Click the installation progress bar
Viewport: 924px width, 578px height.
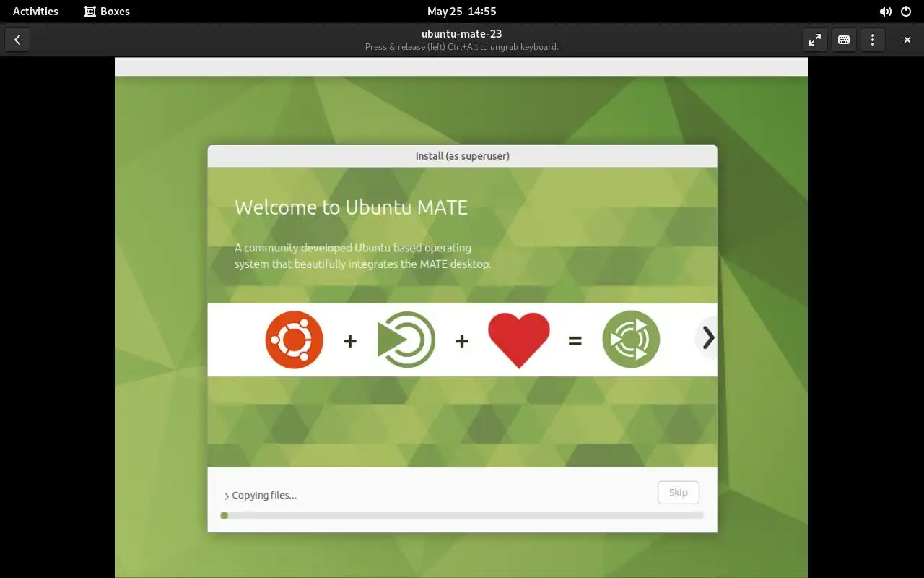coord(462,515)
